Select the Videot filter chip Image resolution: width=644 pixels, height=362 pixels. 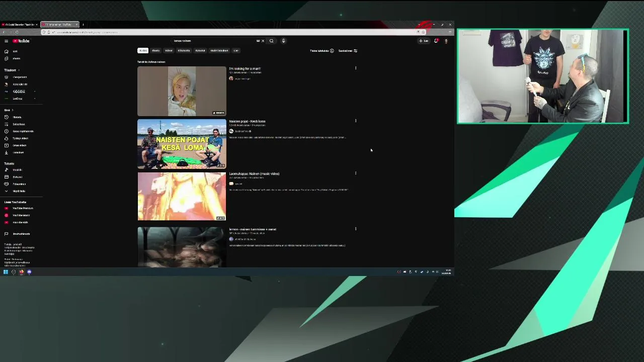pyautogui.click(x=169, y=50)
